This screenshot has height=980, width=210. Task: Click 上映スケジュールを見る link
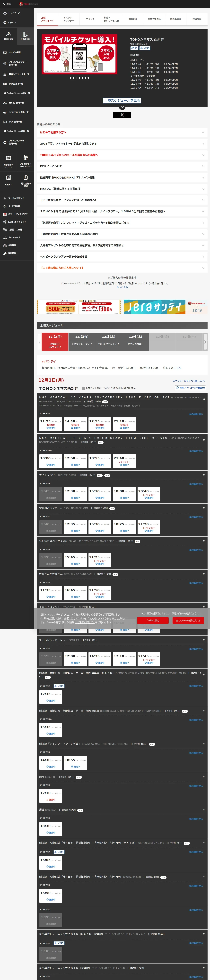tap(122, 100)
